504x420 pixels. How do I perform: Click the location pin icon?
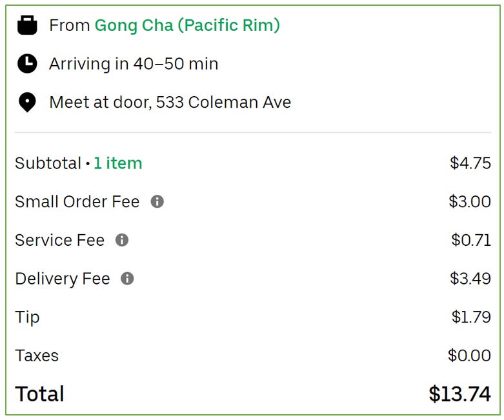(27, 102)
